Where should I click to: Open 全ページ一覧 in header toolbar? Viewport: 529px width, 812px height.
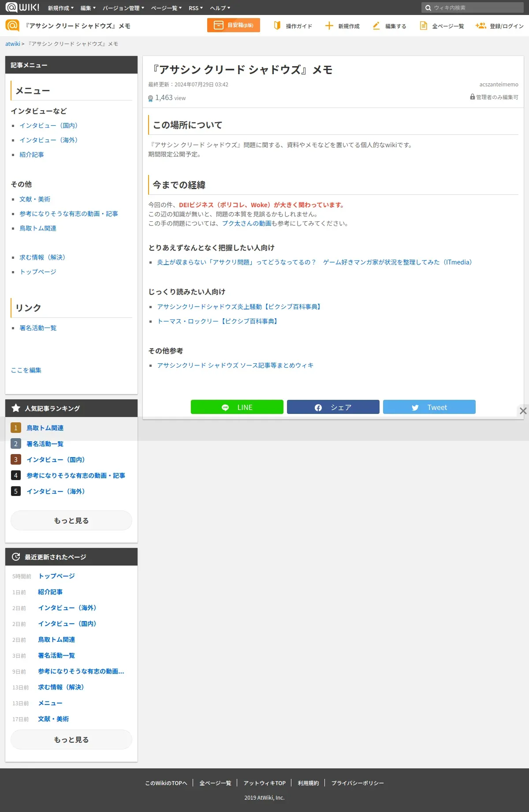pos(442,26)
